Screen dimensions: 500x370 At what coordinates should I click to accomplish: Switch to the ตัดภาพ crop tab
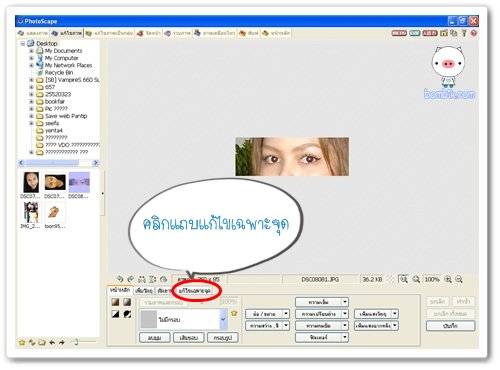[164, 291]
